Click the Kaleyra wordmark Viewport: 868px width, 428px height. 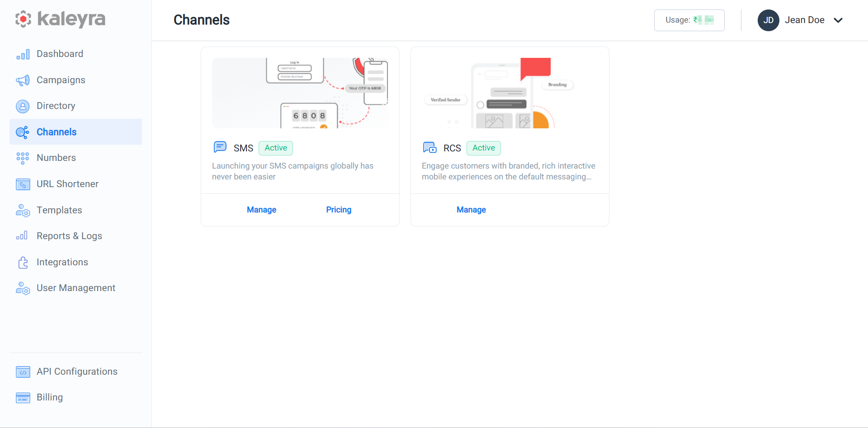[71, 19]
